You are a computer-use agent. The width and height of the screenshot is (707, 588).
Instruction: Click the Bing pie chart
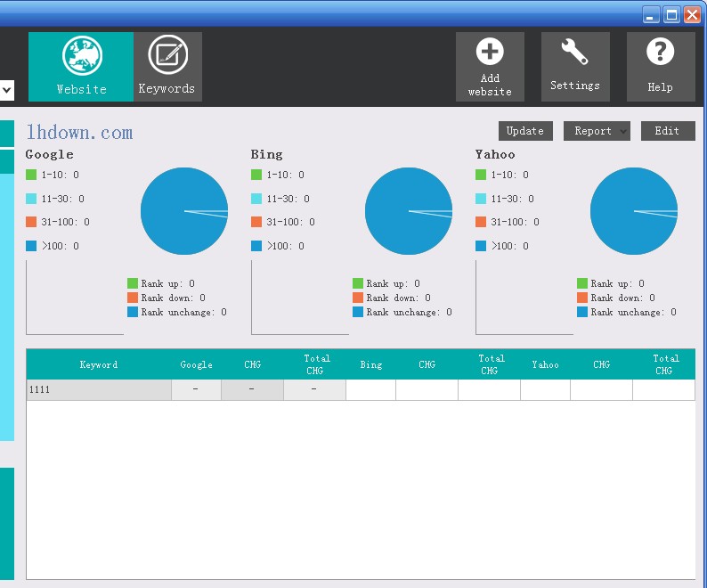pyautogui.click(x=409, y=211)
